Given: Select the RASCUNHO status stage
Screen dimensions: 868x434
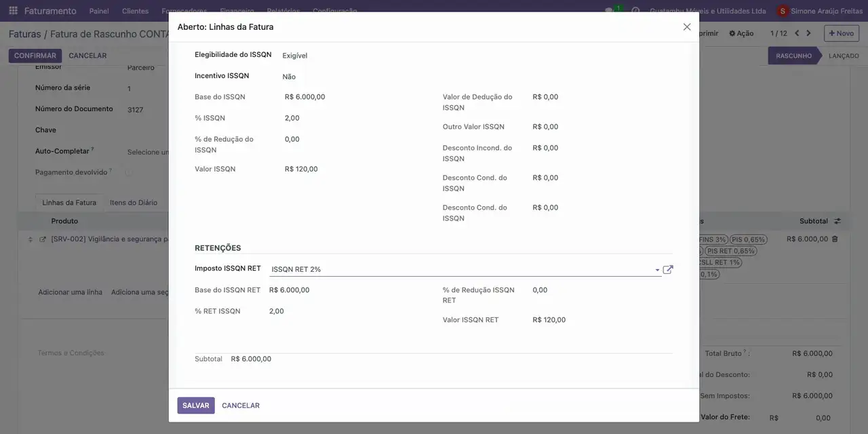Looking at the screenshot, I should (793, 56).
